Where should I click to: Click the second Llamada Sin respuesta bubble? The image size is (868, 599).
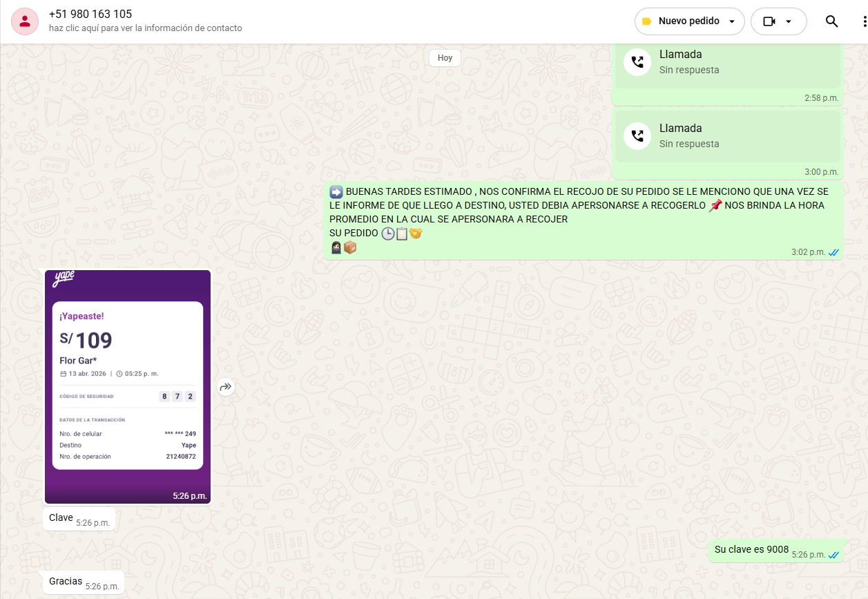[x=726, y=136]
